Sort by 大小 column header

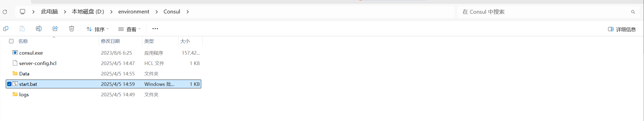185,41
